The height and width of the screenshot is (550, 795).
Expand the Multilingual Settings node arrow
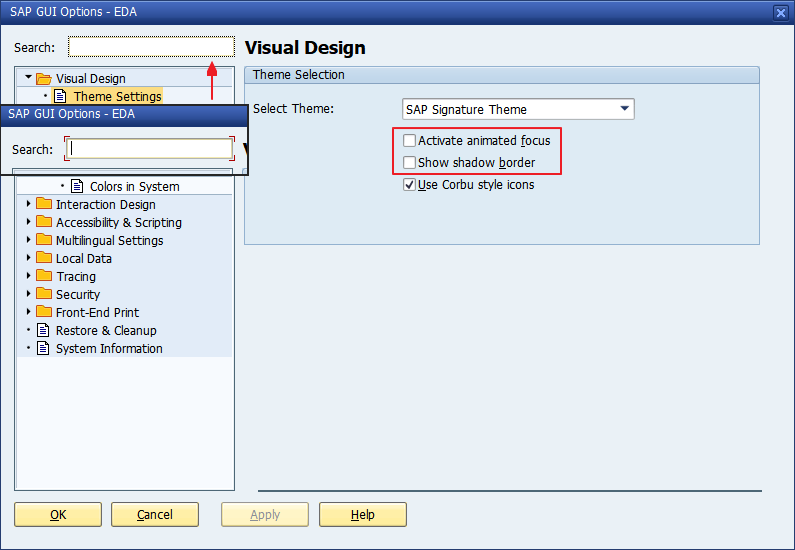(x=28, y=240)
